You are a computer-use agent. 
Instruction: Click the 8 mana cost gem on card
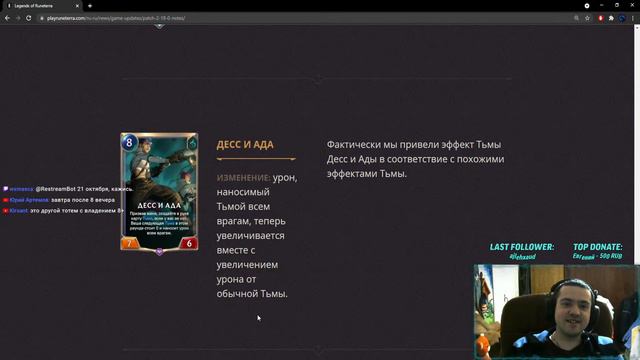129,142
